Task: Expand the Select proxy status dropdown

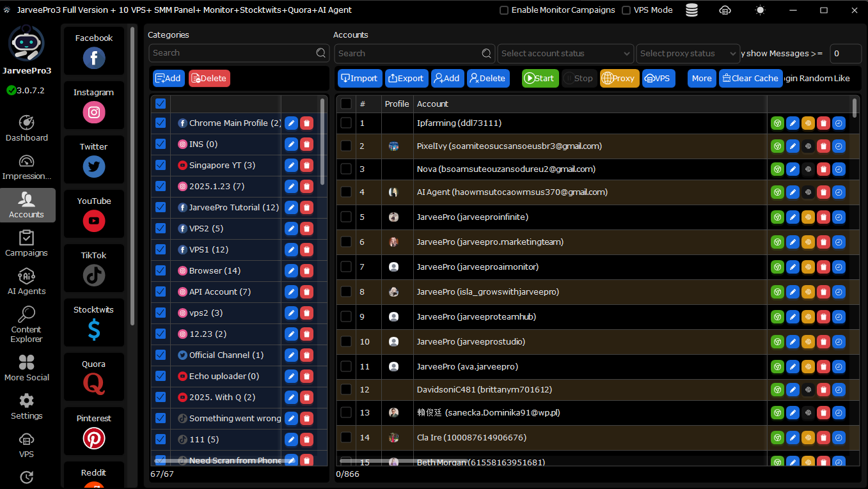Action: (x=687, y=54)
